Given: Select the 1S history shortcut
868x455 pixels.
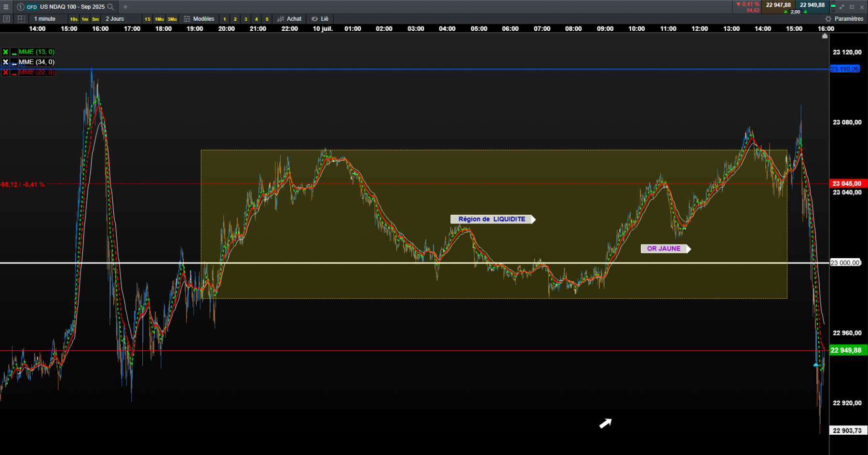Looking at the screenshot, I should click(148, 19).
